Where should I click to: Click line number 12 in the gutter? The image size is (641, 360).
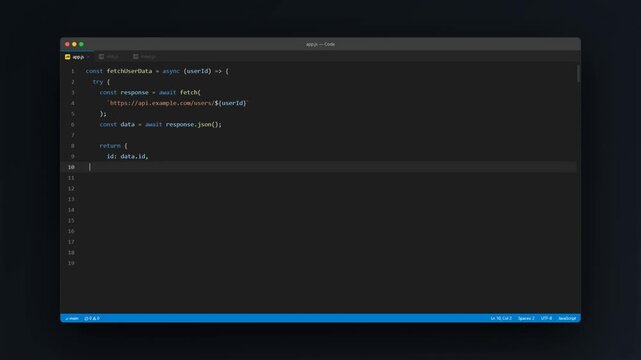[71, 188]
